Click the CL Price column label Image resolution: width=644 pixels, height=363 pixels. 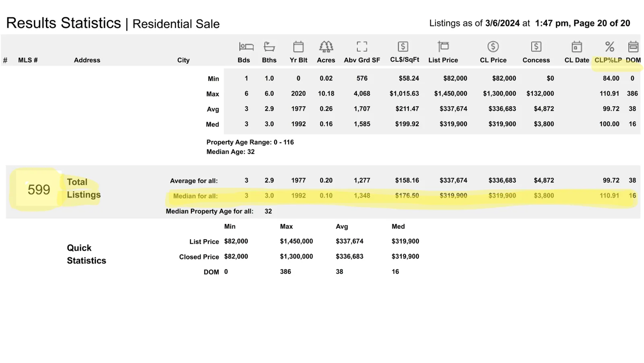[493, 60]
